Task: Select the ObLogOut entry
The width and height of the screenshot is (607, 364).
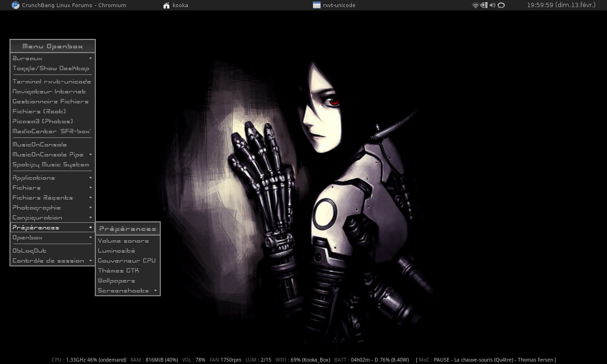Action: [53, 251]
